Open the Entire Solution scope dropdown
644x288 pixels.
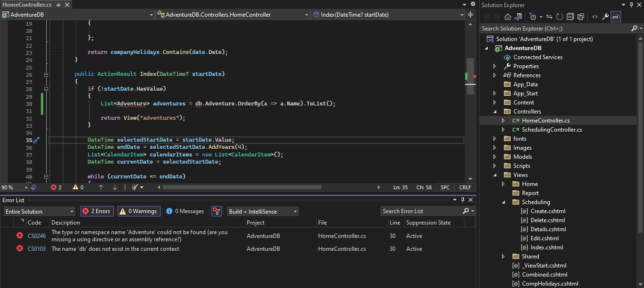[40, 211]
